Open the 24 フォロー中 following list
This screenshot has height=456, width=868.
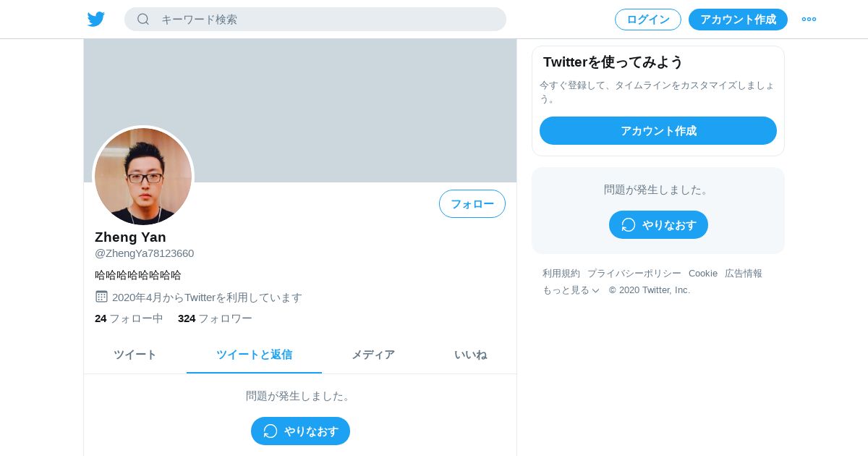point(129,318)
